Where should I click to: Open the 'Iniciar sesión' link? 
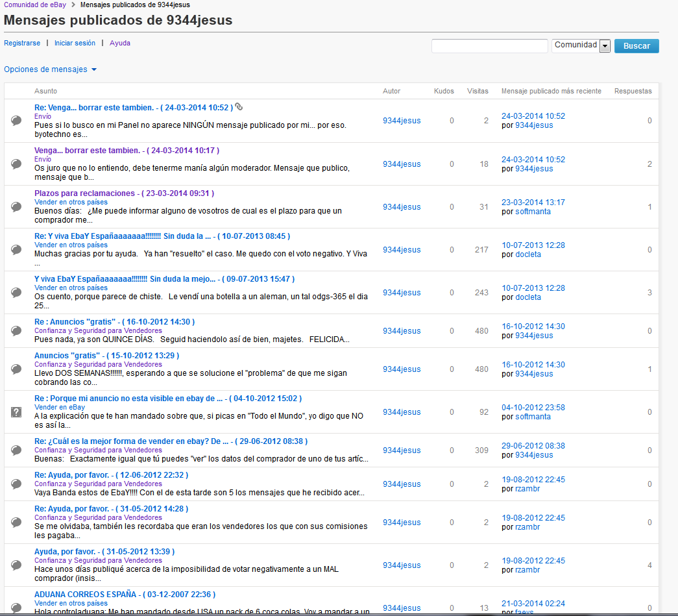pos(75,43)
